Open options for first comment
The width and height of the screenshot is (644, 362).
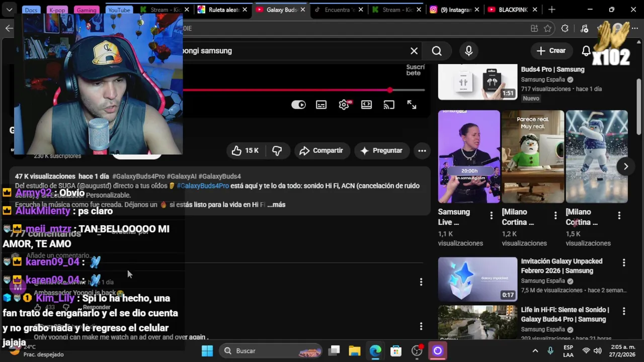coord(421,282)
